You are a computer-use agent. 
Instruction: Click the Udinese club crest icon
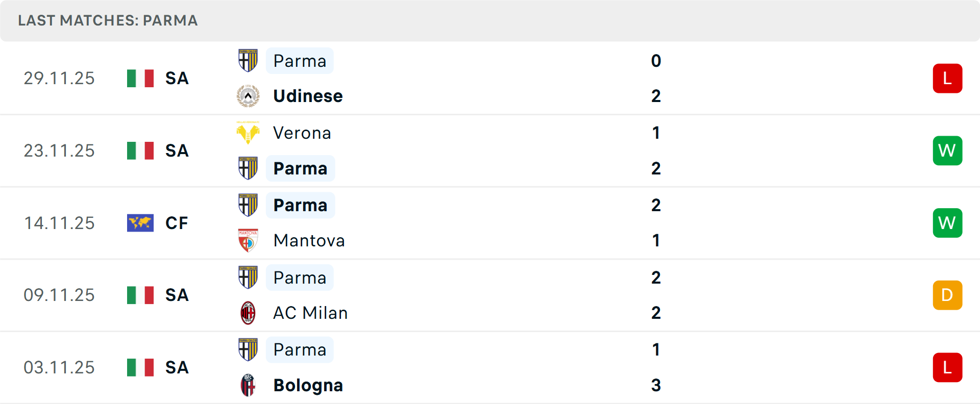pyautogui.click(x=248, y=96)
